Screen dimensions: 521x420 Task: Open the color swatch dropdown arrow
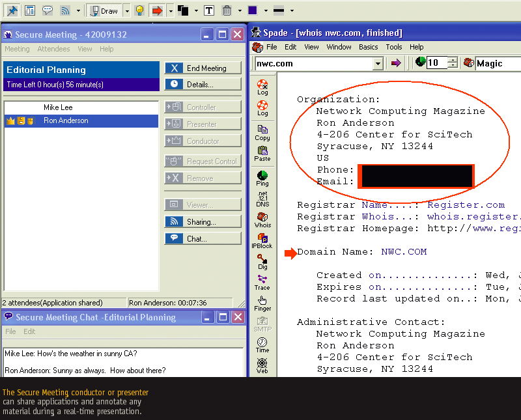pyautogui.click(x=266, y=10)
